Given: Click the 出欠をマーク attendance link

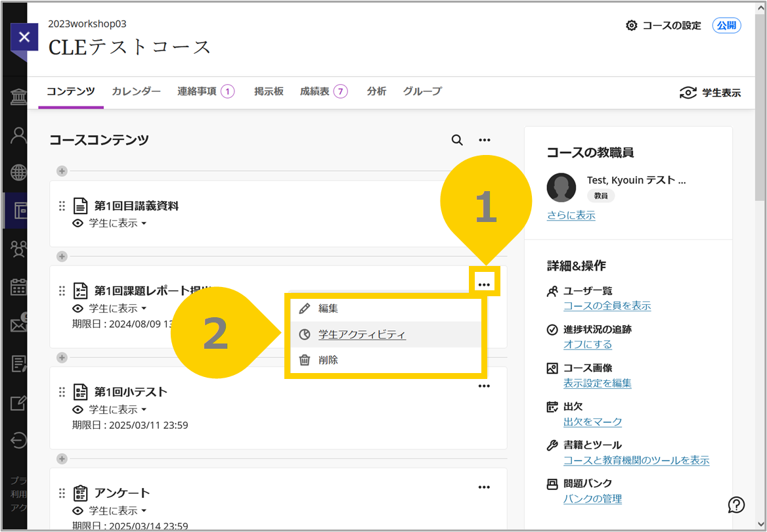Looking at the screenshot, I should (592, 422).
